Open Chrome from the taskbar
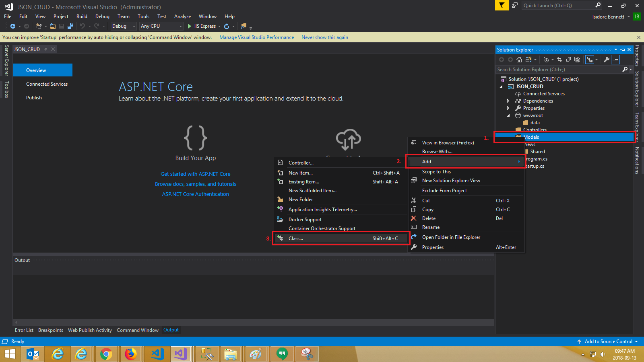Screen dimensions: 644x362 click(106, 354)
